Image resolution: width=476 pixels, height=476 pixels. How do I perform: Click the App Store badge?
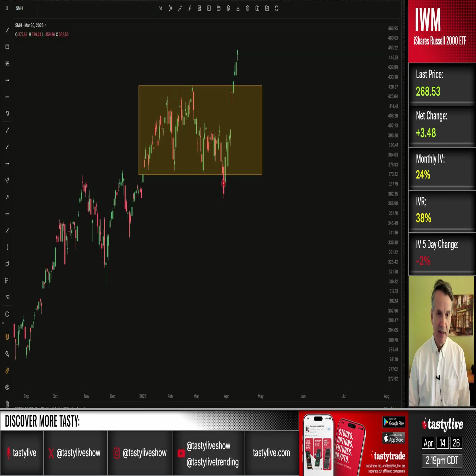(394, 438)
